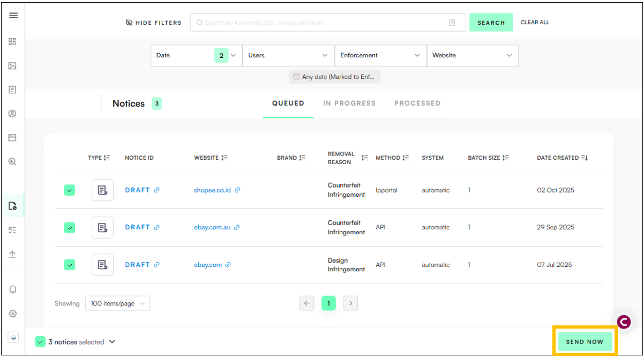Click CLEAR ALL filters

(535, 23)
